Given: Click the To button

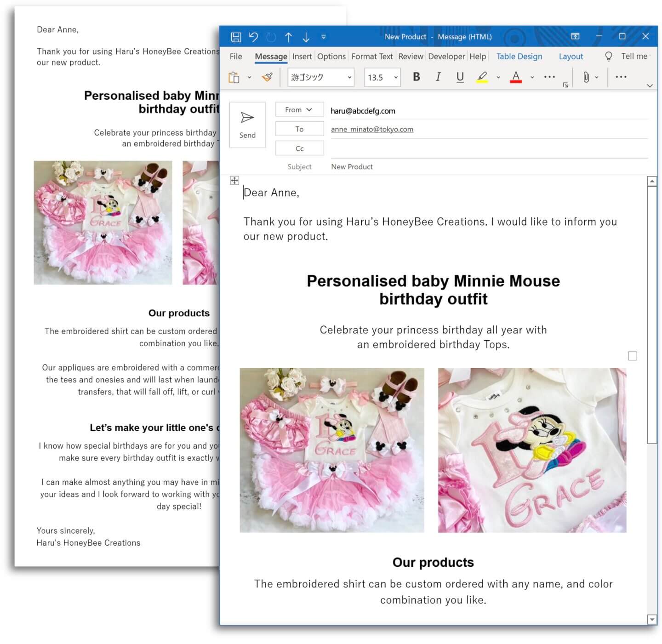Looking at the screenshot, I should pos(299,129).
